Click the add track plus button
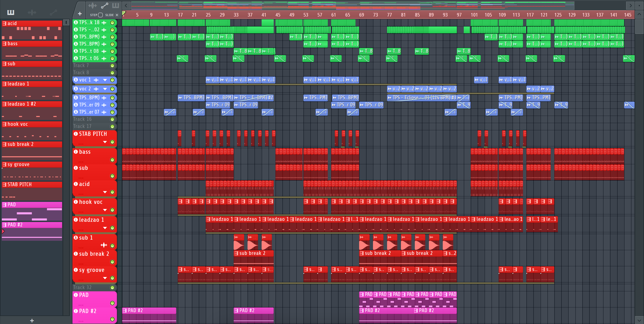Screen dimensions: 644x324 (x=80, y=14)
